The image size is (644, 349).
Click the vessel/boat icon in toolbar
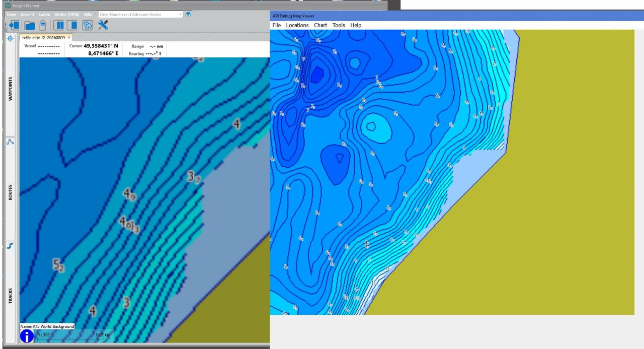pyautogui.click(x=43, y=25)
